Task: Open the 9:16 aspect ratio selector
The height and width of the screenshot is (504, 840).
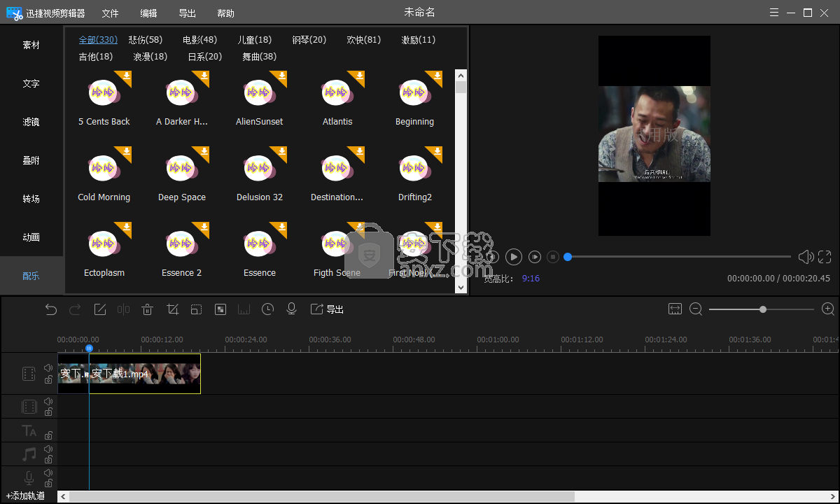Action: click(531, 279)
